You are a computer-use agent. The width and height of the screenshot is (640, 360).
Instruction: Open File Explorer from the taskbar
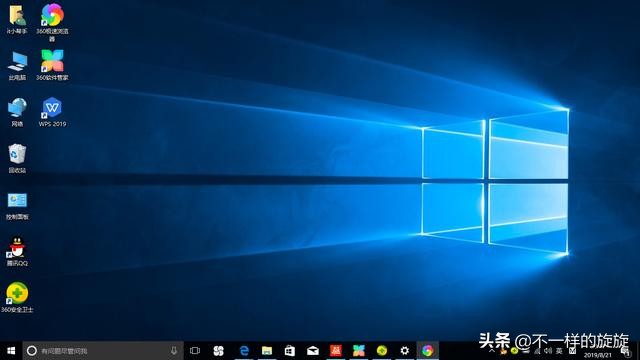267,351
